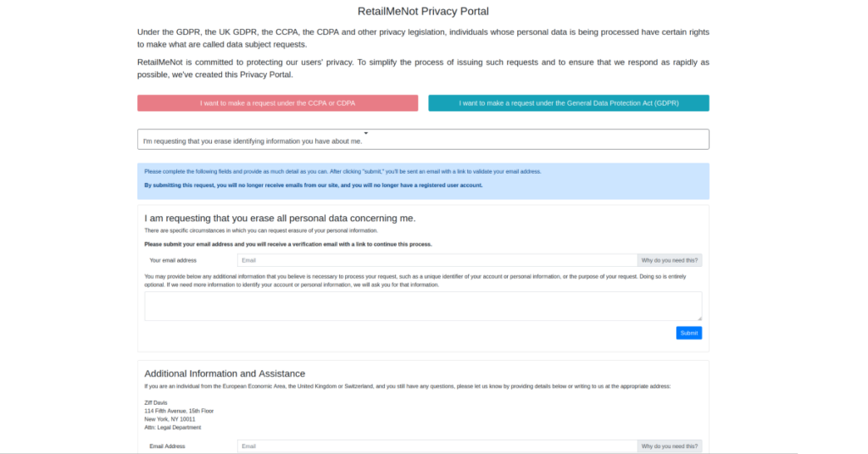Click the bold account removal warning text

click(x=313, y=185)
